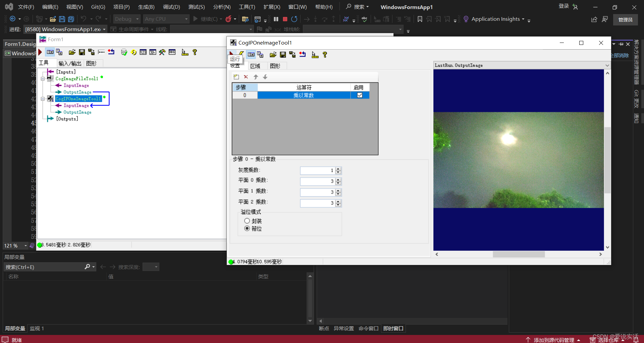This screenshot has height=343, width=644.
Task: Decrease 平面 2 乘数 spinner down
Action: (x=338, y=205)
